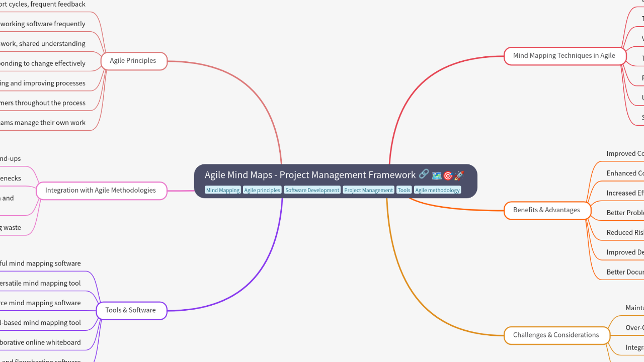
Task: Click the 'Improved De' benefit leaf
Action: point(625,252)
